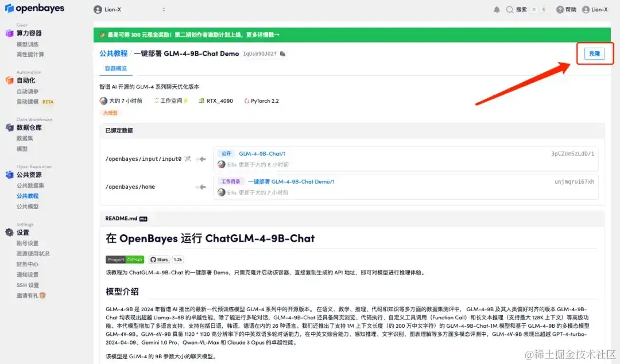Click the GitHub Stars badge
The height and width of the screenshot is (364, 620).
(159, 260)
